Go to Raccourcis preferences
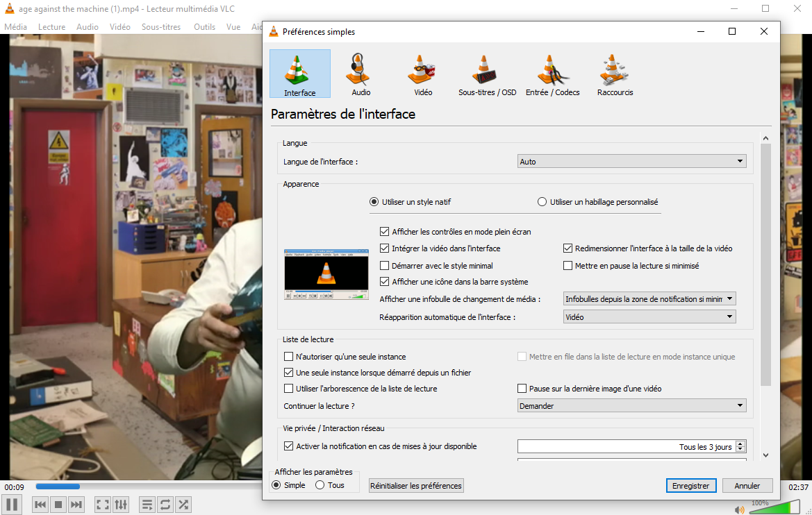The width and height of the screenshot is (812, 515). [615, 74]
